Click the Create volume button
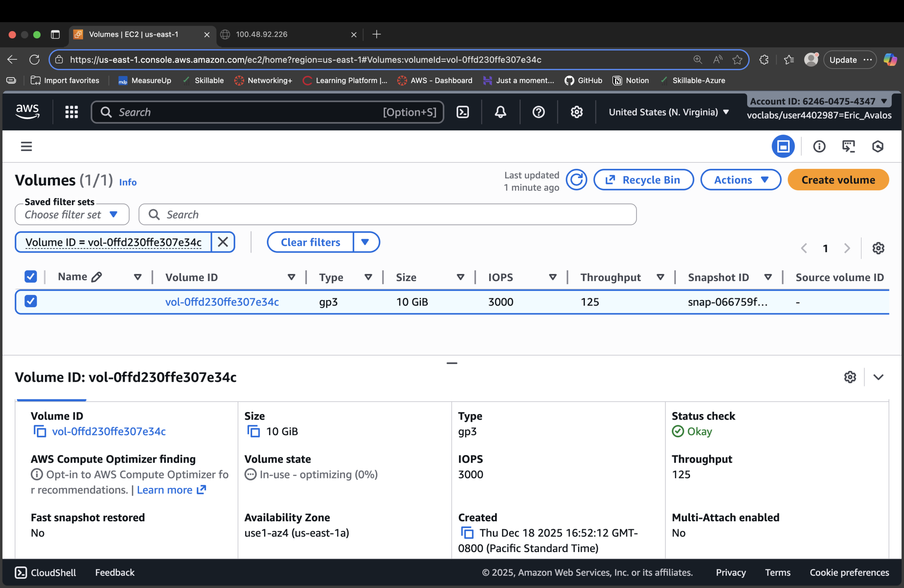 click(x=838, y=180)
